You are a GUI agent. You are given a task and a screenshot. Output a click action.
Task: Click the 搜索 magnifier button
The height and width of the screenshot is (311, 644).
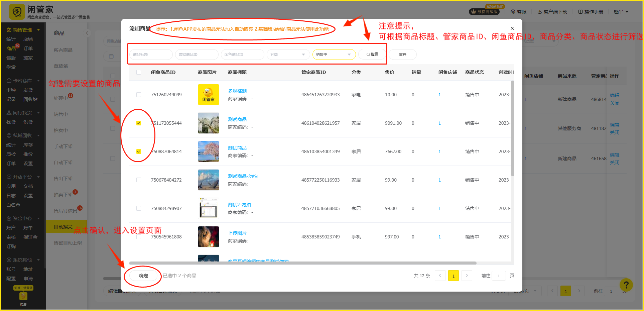(x=372, y=55)
